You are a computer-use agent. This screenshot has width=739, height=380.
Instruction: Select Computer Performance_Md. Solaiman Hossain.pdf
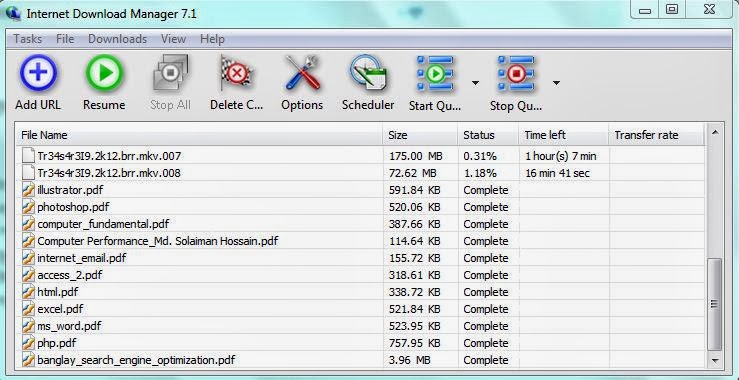[x=158, y=241]
